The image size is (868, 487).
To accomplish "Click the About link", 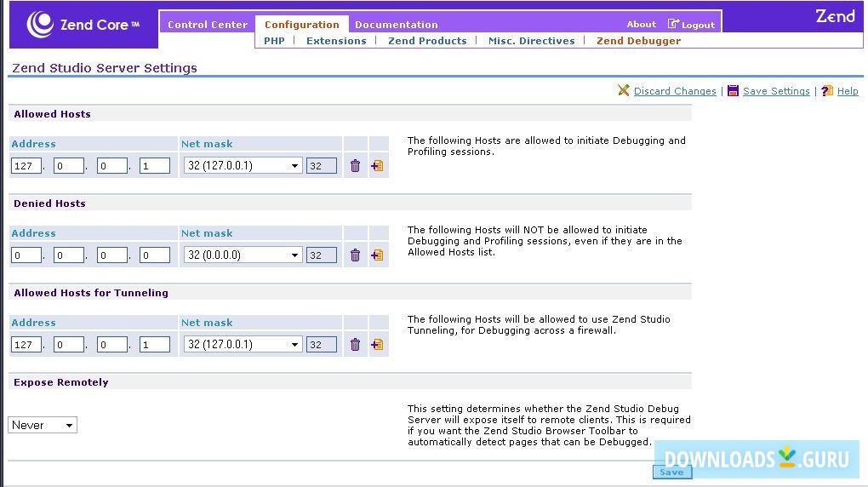I will 641,24.
